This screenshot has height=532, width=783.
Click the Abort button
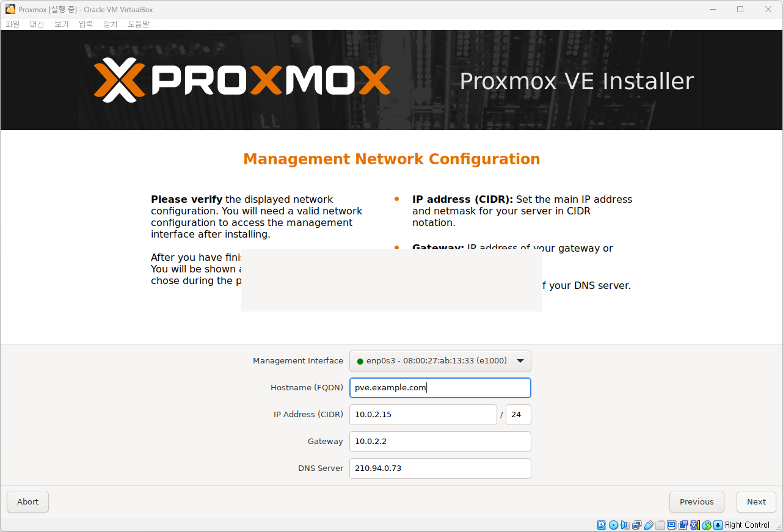(x=27, y=501)
